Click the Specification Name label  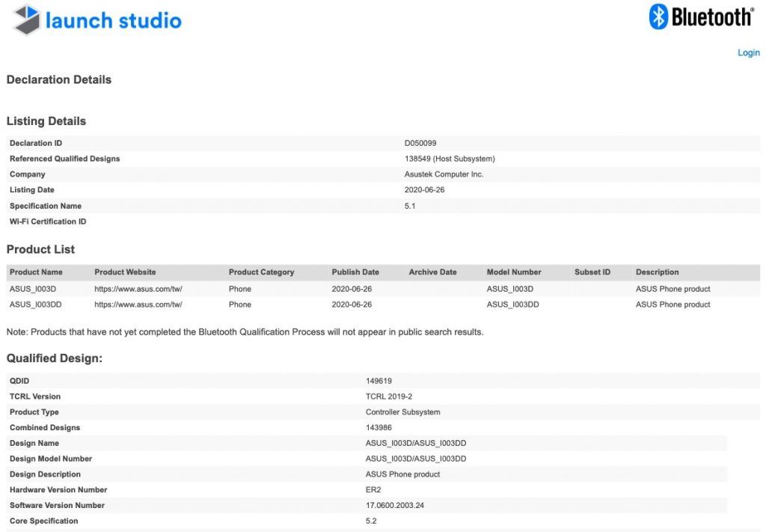coord(46,207)
